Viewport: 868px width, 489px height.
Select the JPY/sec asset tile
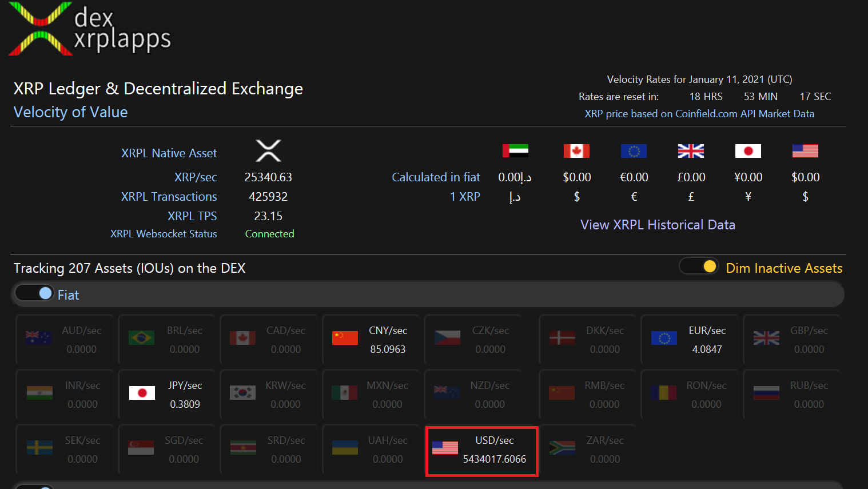166,393
